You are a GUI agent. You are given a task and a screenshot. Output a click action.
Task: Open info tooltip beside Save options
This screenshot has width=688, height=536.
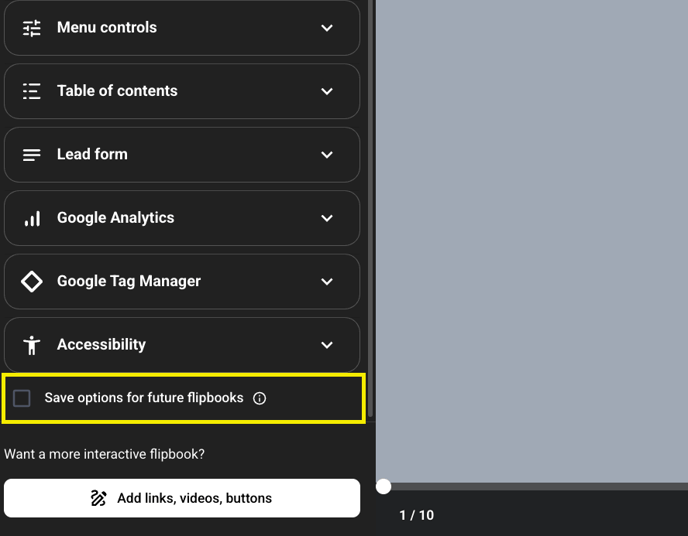click(x=259, y=398)
